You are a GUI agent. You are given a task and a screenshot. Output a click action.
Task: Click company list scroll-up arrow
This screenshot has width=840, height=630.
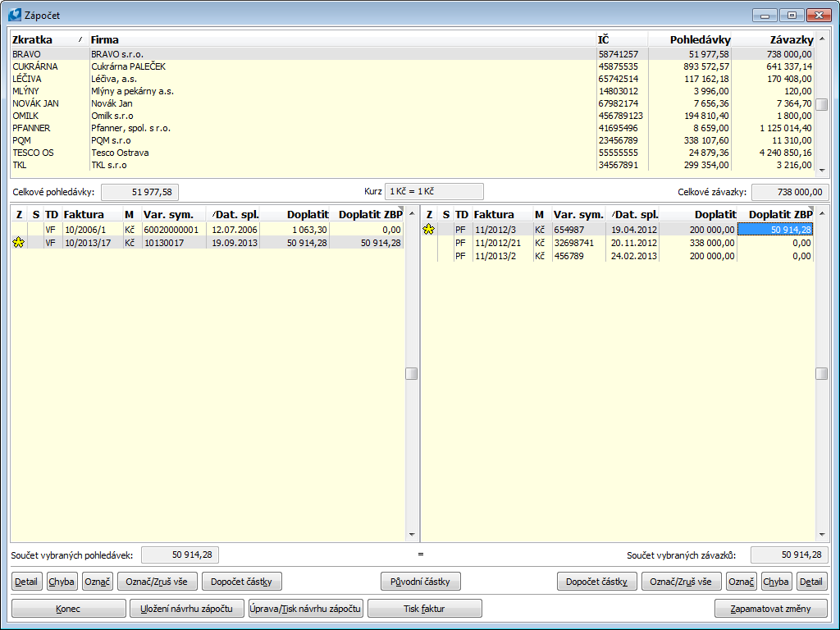tap(822, 39)
